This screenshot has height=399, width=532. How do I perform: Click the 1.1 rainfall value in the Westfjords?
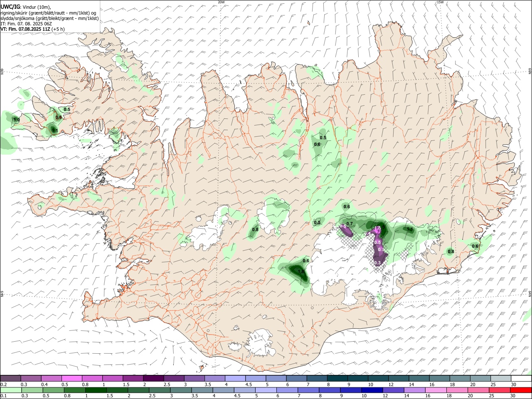tap(55, 131)
